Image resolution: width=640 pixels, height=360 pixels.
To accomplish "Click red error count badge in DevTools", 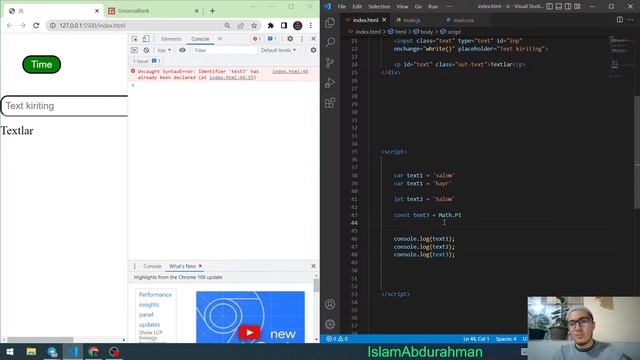I will tap(257, 39).
